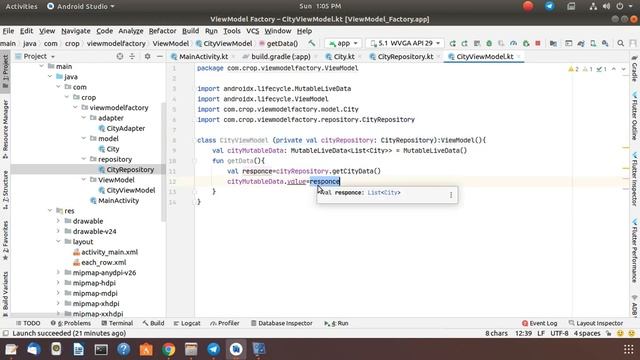Collapse the adapter package node

pos(84,118)
